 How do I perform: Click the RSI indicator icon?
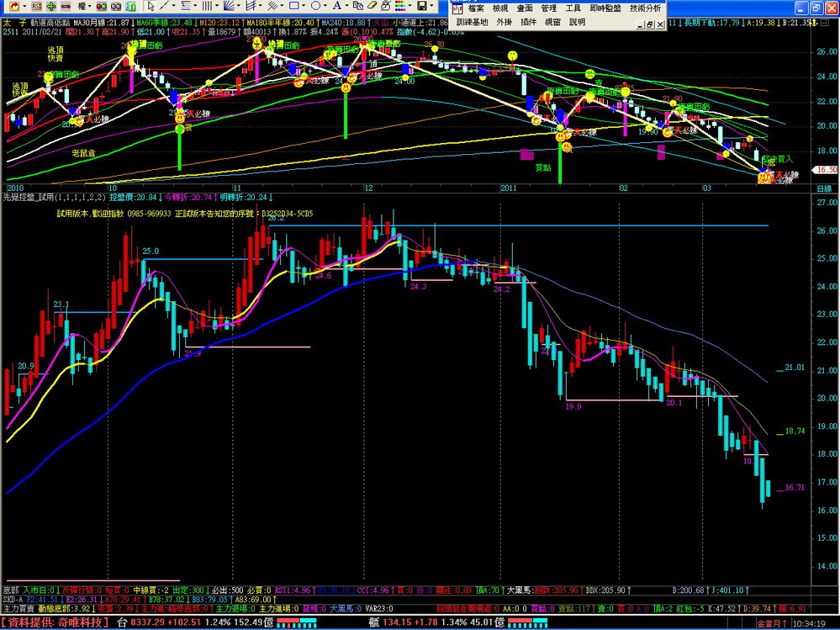pyautogui.click(x=36, y=6)
